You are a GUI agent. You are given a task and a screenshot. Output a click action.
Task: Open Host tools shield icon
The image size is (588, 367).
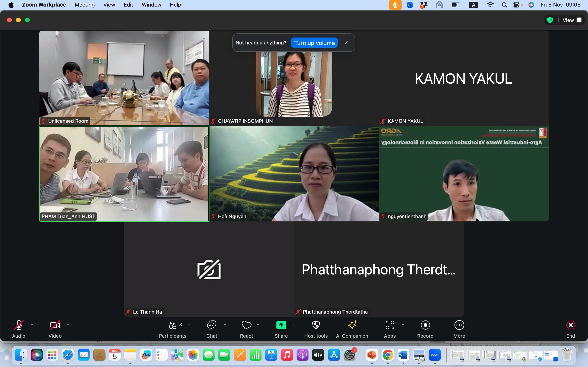coord(316,325)
